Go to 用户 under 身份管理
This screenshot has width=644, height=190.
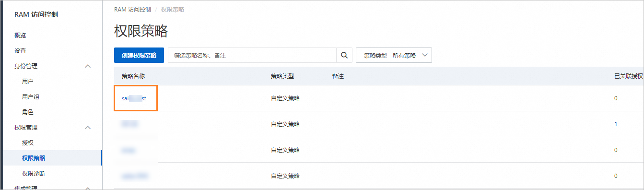click(x=28, y=81)
